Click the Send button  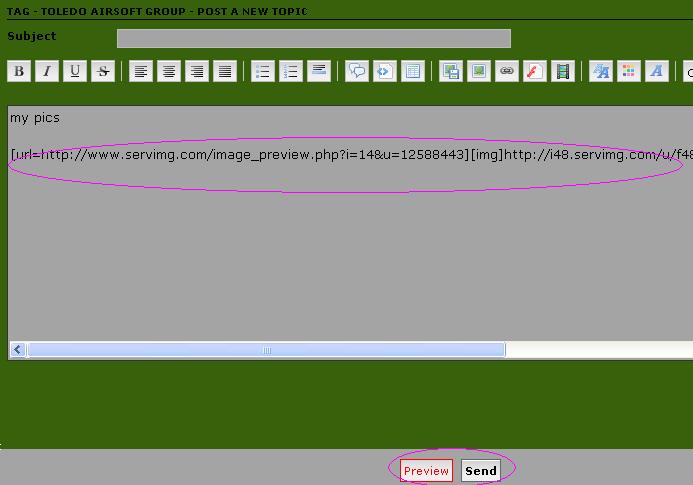(x=481, y=471)
